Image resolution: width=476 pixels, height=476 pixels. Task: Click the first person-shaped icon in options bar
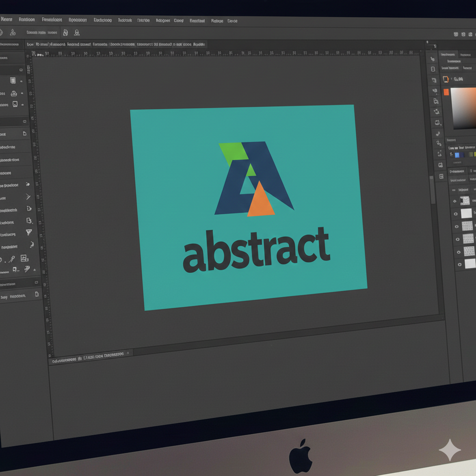[66, 33]
